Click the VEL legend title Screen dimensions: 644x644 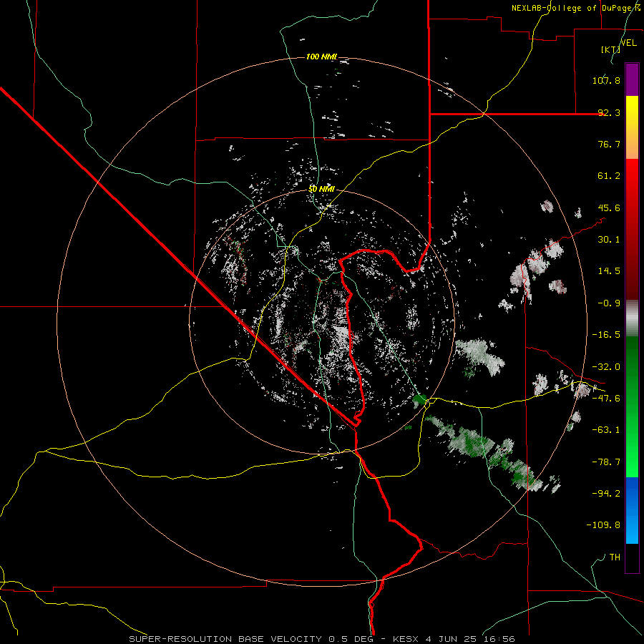tap(628, 43)
